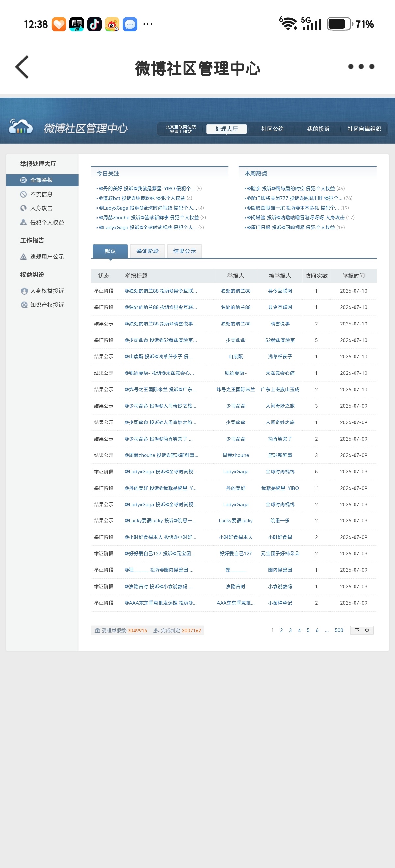Open 不实信息 category icon
The height and width of the screenshot is (868, 395).
click(x=23, y=194)
